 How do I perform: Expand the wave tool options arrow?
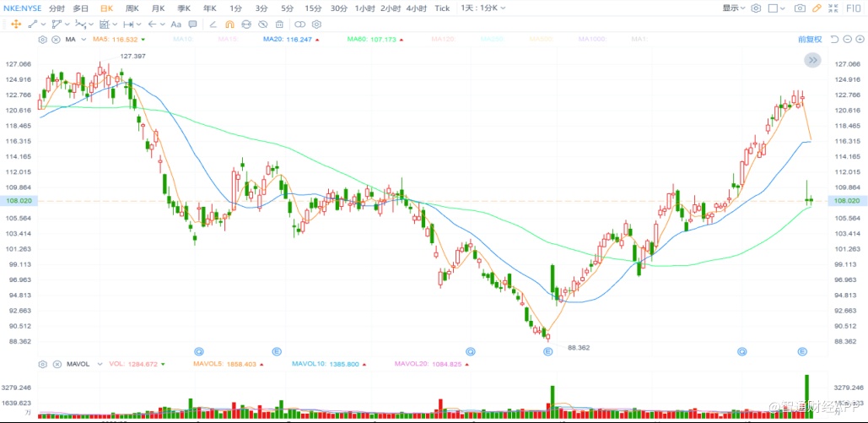[x=91, y=24]
